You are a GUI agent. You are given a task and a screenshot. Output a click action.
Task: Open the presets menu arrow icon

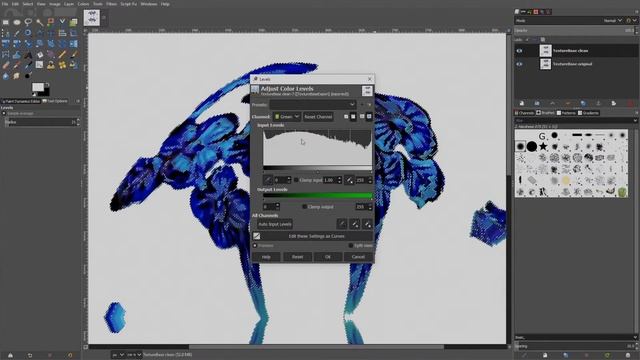369,104
